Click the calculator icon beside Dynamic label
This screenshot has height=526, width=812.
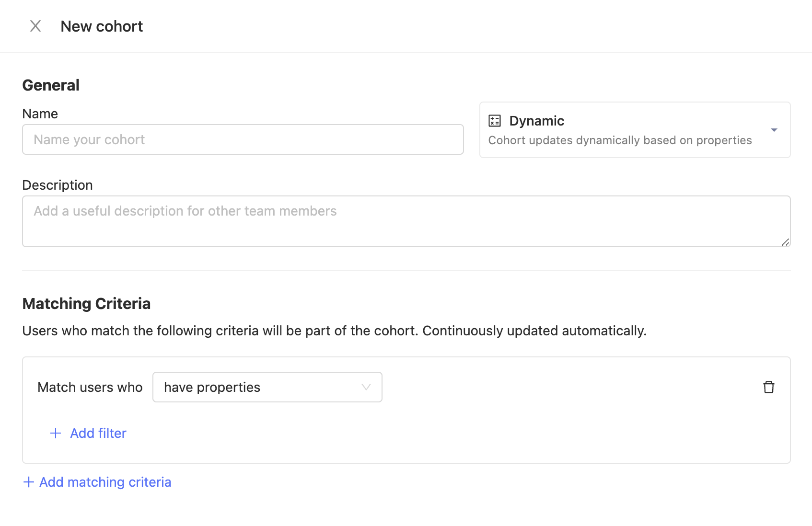(495, 121)
